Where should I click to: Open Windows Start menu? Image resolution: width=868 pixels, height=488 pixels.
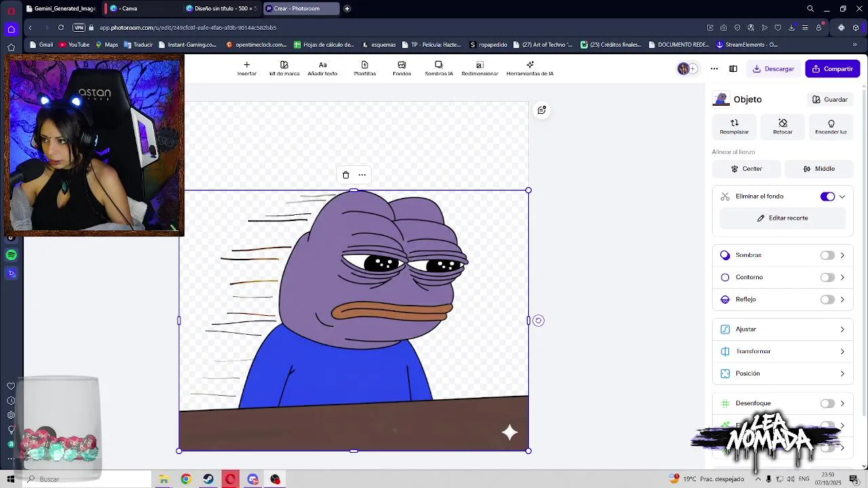click(x=11, y=479)
